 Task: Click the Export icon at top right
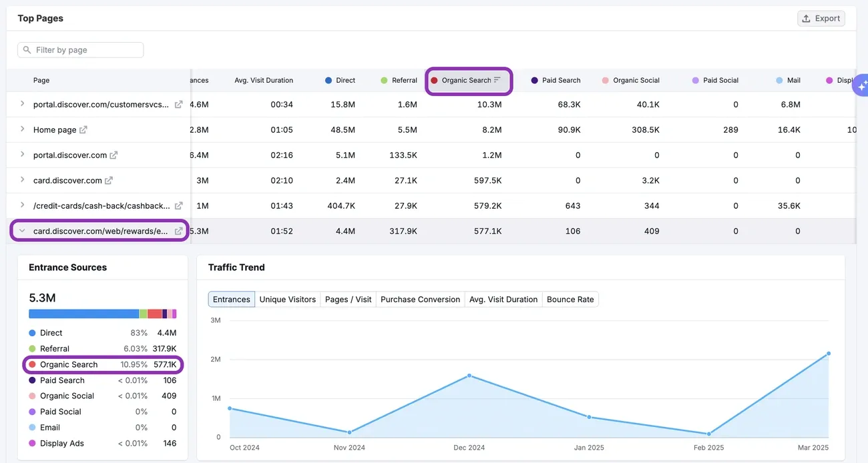pyautogui.click(x=805, y=18)
